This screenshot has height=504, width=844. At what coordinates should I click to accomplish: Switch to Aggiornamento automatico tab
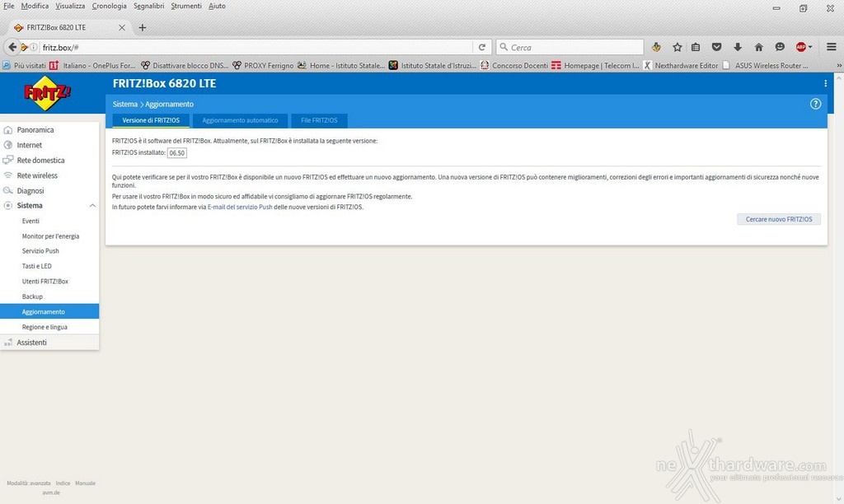pos(240,120)
